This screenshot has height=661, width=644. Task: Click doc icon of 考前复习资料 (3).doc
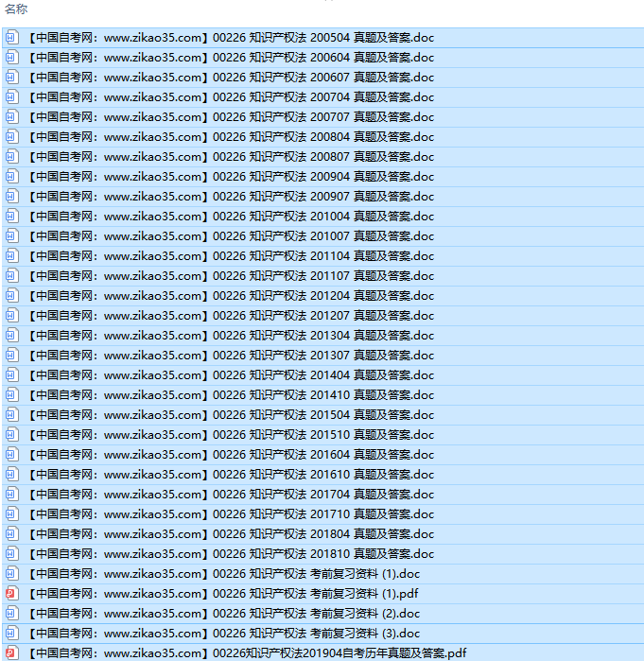point(11,634)
